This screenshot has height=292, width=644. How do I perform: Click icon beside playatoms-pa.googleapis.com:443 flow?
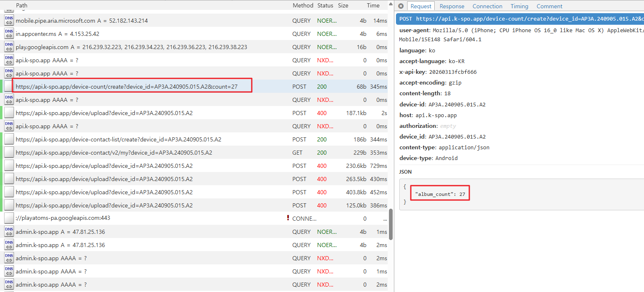click(x=9, y=218)
